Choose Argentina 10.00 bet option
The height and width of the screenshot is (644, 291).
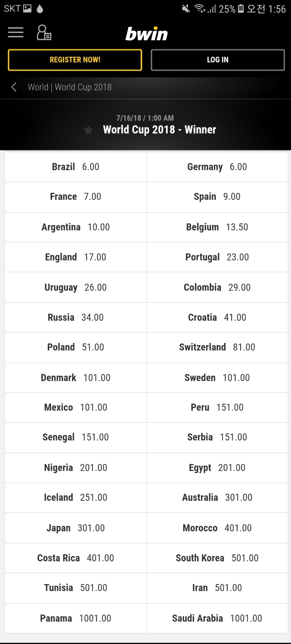[76, 227]
